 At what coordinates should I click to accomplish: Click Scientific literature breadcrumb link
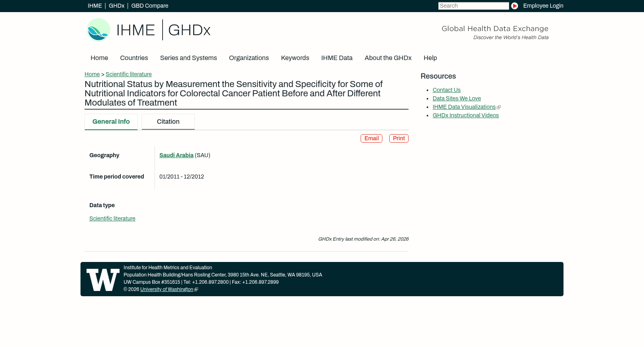(128, 75)
